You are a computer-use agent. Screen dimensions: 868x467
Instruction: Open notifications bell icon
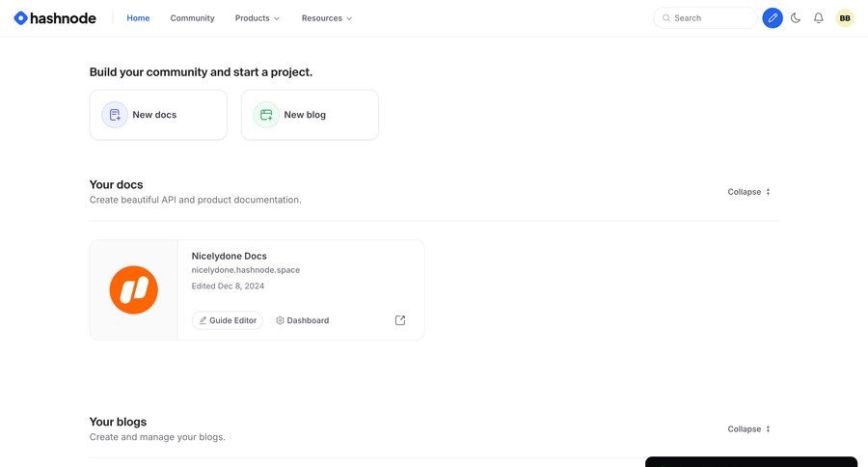(818, 18)
